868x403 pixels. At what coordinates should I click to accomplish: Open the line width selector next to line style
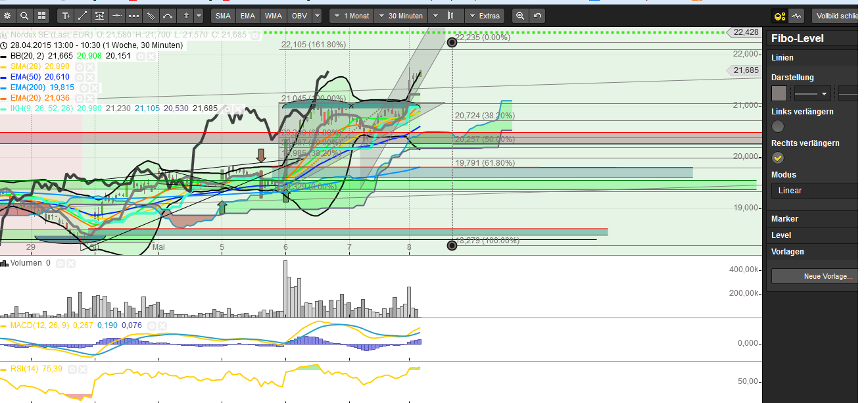click(848, 93)
